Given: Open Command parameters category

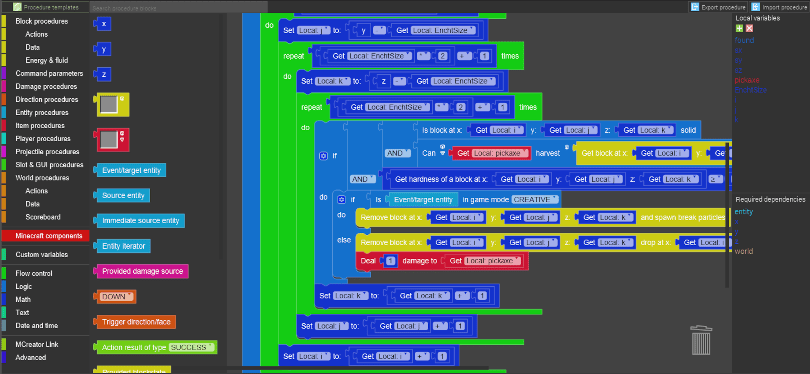Looking at the screenshot, I should pos(49,73).
